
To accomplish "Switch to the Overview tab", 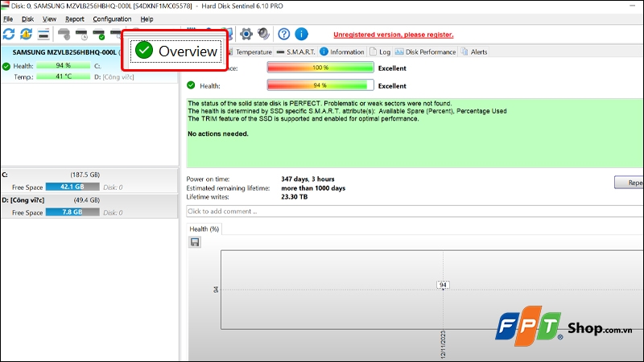I will tap(176, 51).
